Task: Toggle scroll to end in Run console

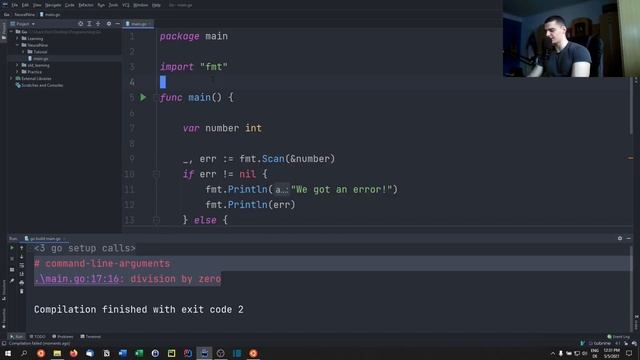Action: tap(22, 273)
